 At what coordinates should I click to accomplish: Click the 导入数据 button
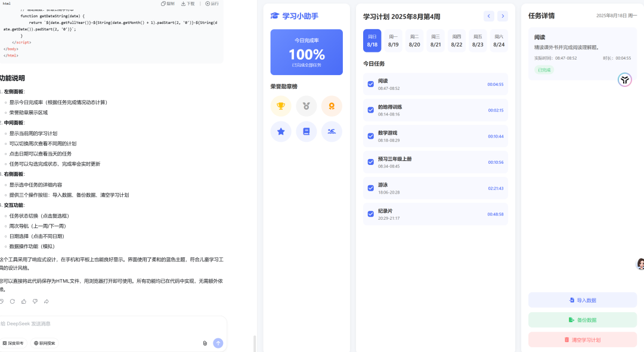583,300
